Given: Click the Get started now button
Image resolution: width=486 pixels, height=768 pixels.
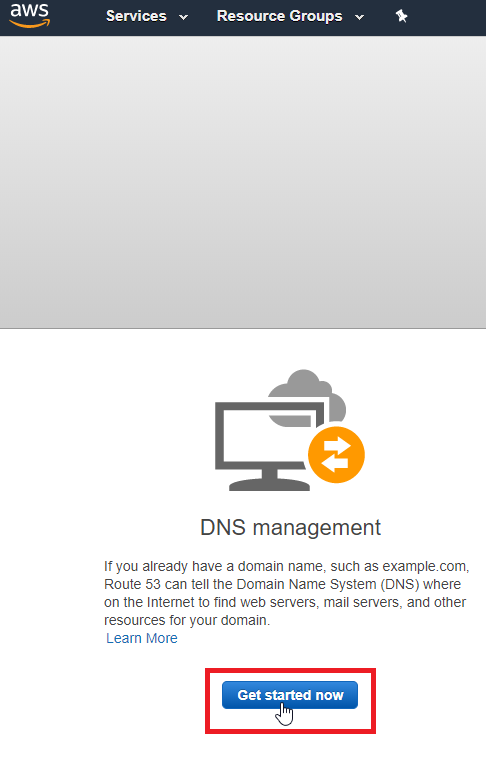Looking at the screenshot, I should tap(290, 695).
